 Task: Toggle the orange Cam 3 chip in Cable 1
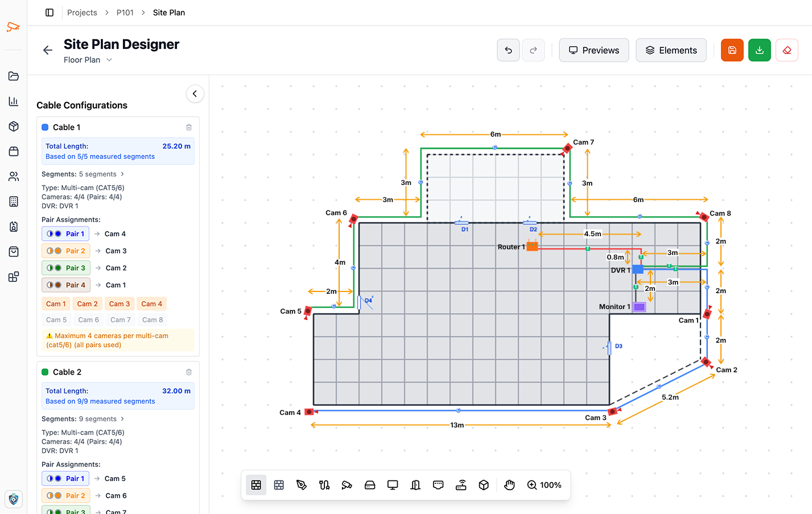pyautogui.click(x=119, y=304)
